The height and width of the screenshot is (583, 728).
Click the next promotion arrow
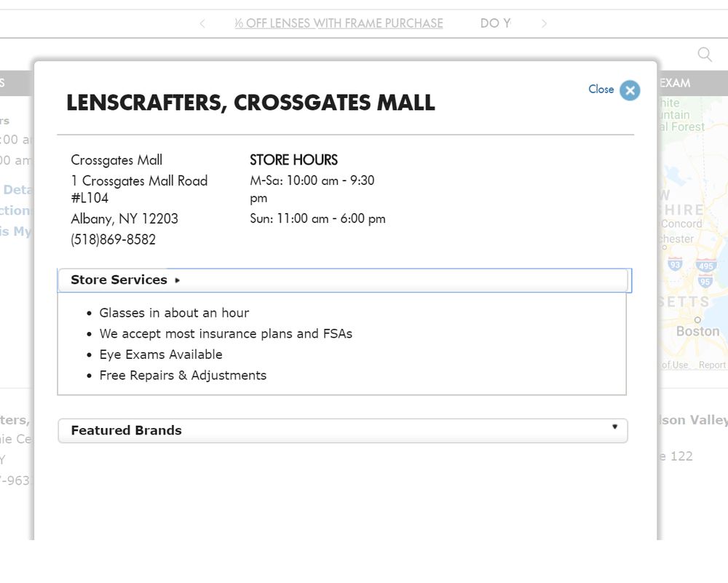pyautogui.click(x=543, y=24)
